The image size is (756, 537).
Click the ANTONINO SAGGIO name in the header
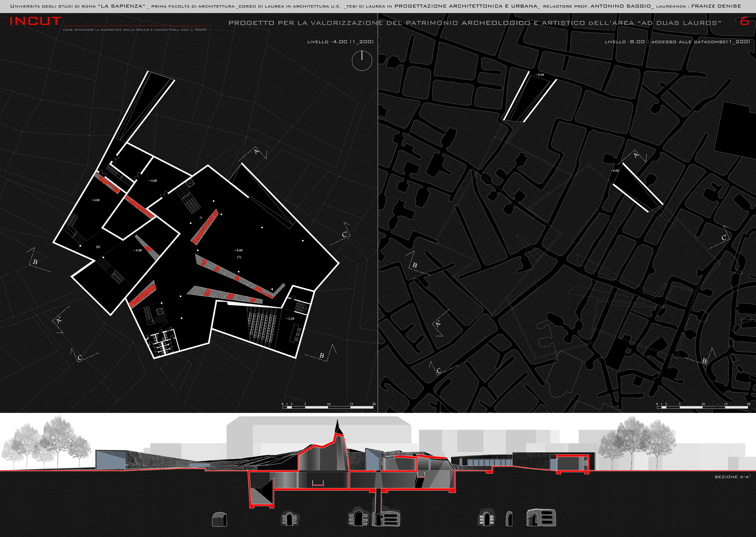pos(621,6)
